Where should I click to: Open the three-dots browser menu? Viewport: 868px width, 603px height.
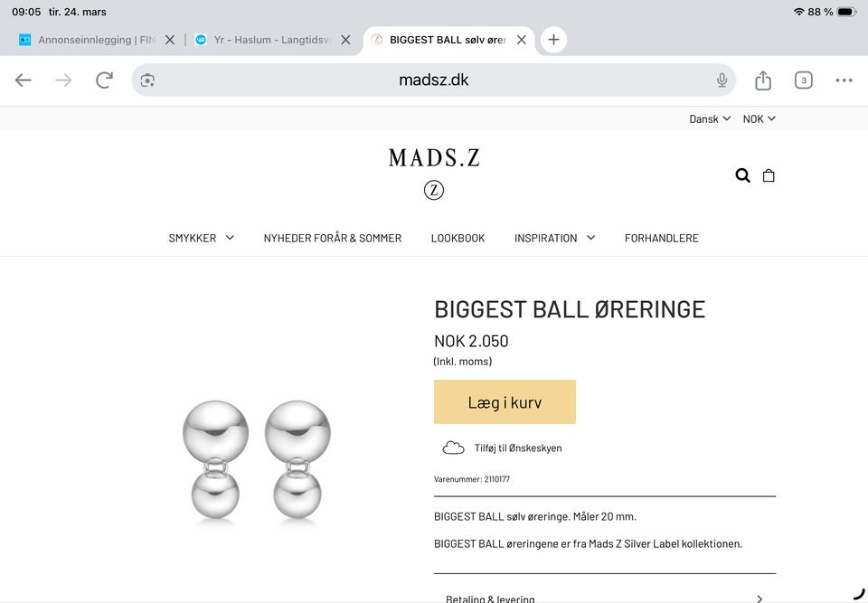[844, 80]
